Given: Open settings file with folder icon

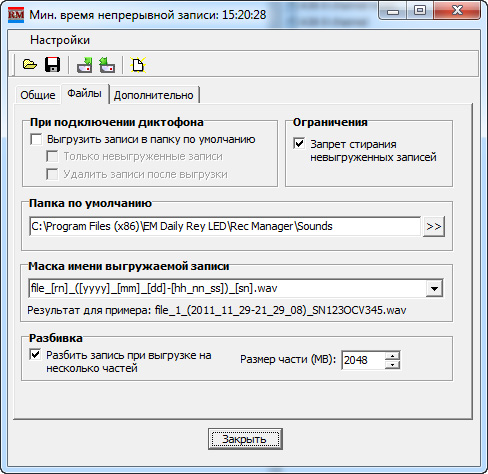Looking at the screenshot, I should pos(29,64).
